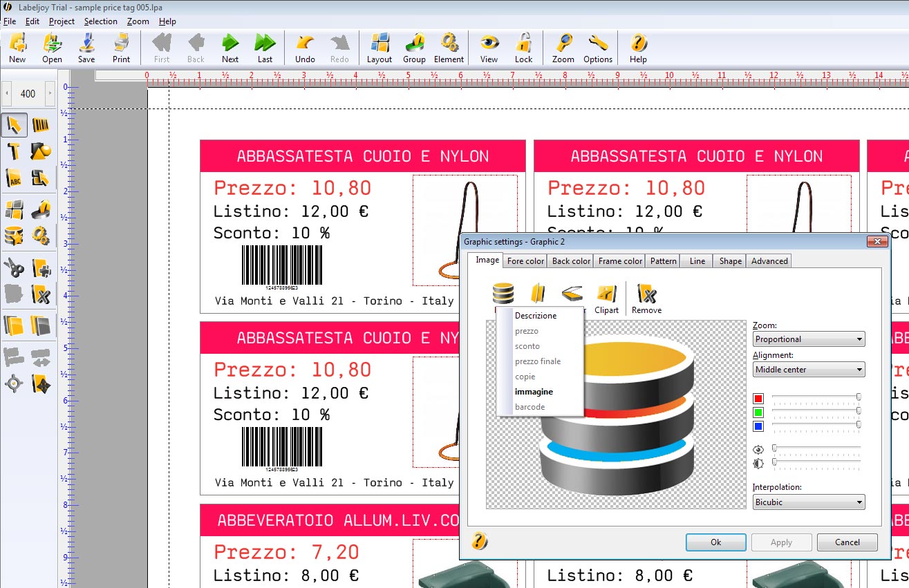Choose Descrizione from field popup menu
Viewport: 909px width, 588px height.
click(x=536, y=316)
